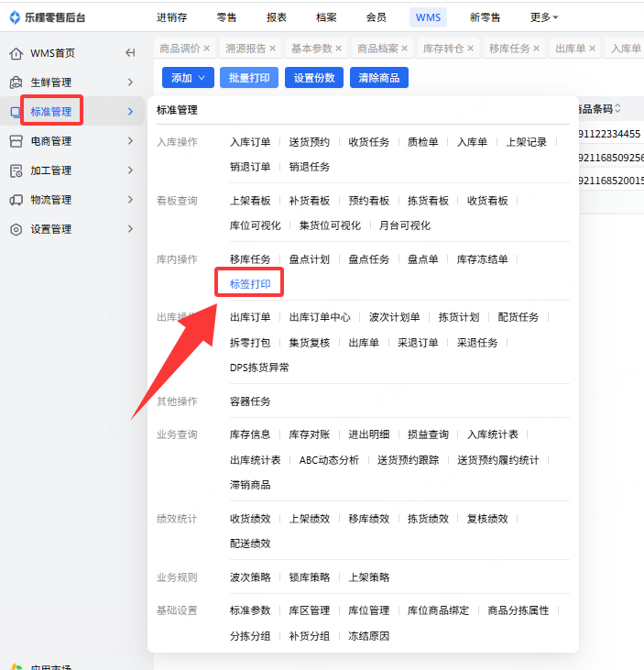644x670 pixels.
Task: Open 拣货绩效 link
Action: coord(428,518)
